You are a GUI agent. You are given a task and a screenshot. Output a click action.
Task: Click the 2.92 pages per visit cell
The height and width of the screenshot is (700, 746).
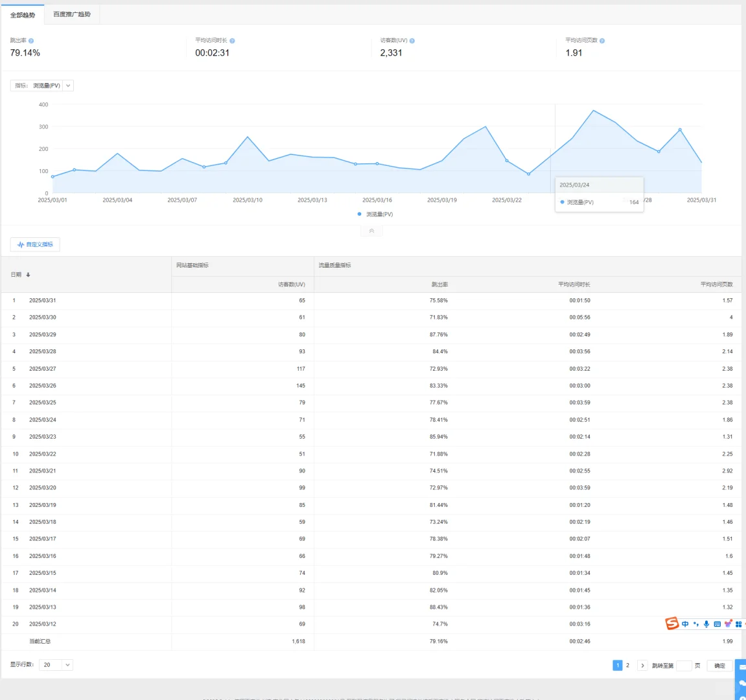[727, 471]
